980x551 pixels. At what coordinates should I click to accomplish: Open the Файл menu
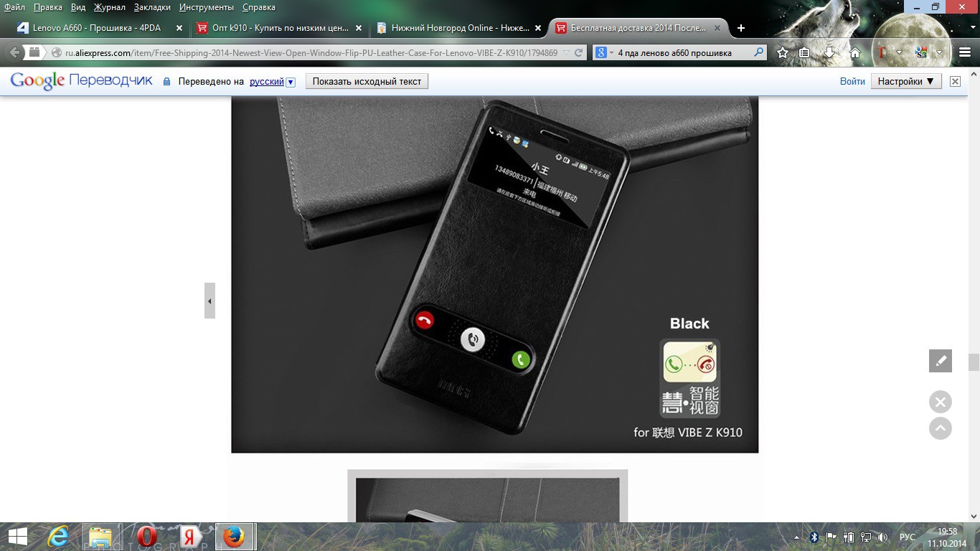14,7
